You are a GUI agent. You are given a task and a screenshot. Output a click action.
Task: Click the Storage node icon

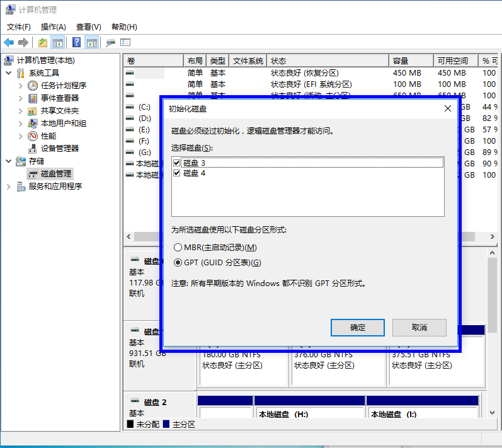coord(21,161)
